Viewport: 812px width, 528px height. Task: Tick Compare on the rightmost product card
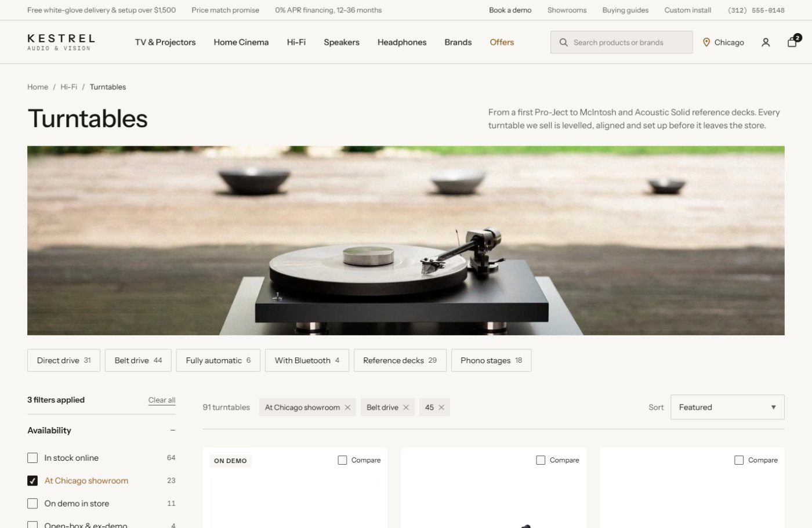click(739, 460)
